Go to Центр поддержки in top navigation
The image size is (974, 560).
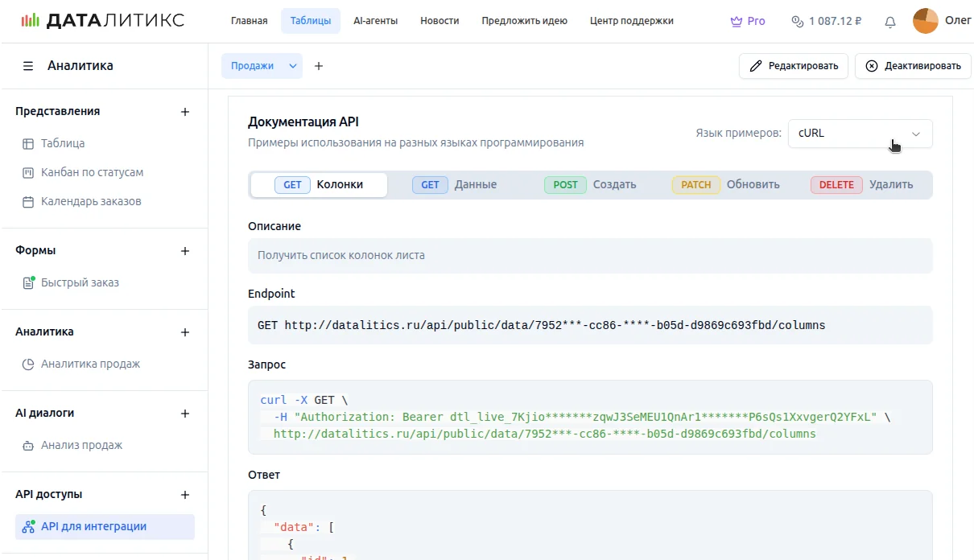coord(631,21)
